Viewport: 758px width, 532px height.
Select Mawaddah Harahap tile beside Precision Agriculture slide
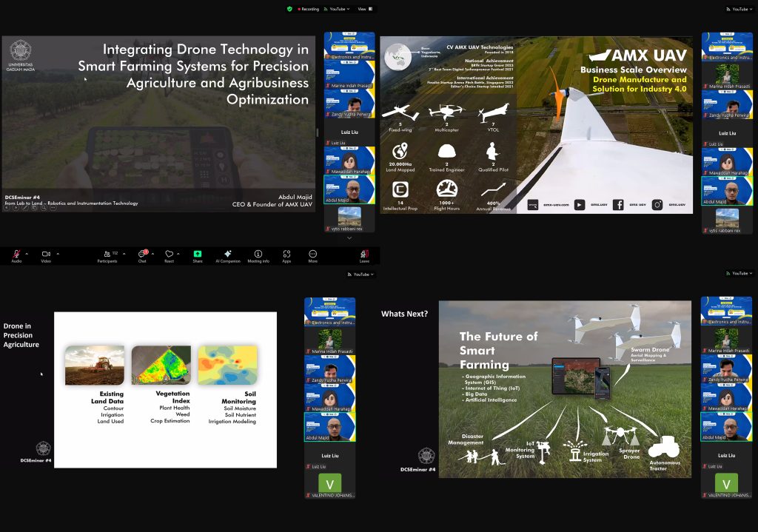(330, 398)
